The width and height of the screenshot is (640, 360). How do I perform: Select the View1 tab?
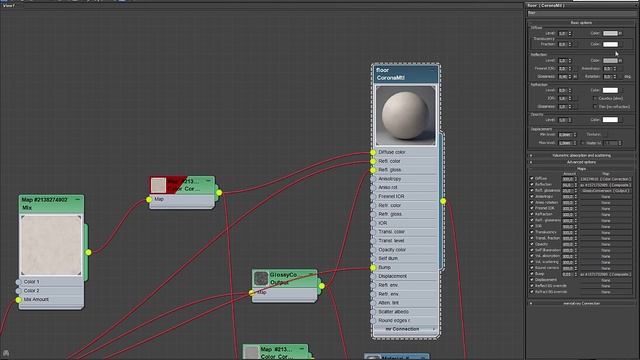(x=8, y=6)
